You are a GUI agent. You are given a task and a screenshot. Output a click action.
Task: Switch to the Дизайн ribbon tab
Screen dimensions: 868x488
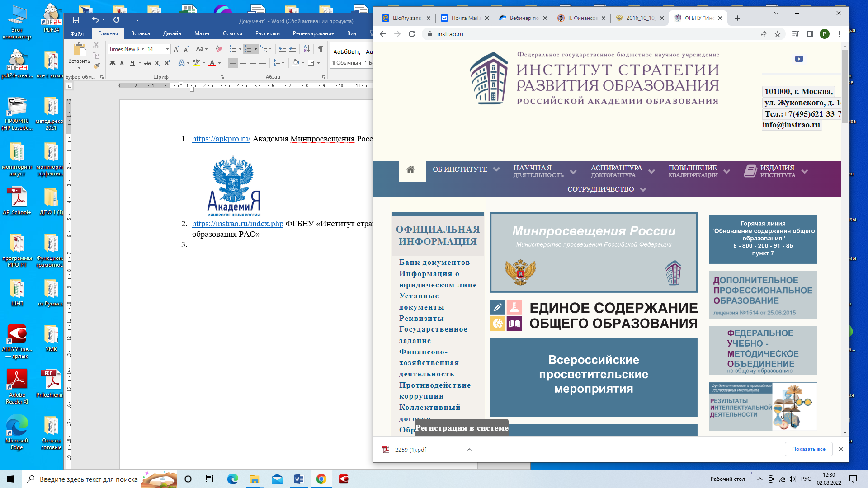[x=172, y=33]
